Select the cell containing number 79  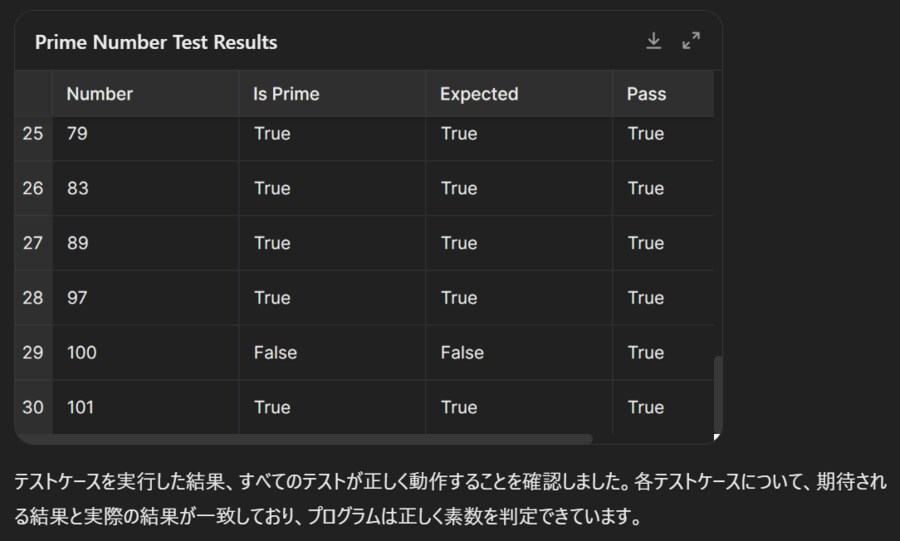(78, 134)
